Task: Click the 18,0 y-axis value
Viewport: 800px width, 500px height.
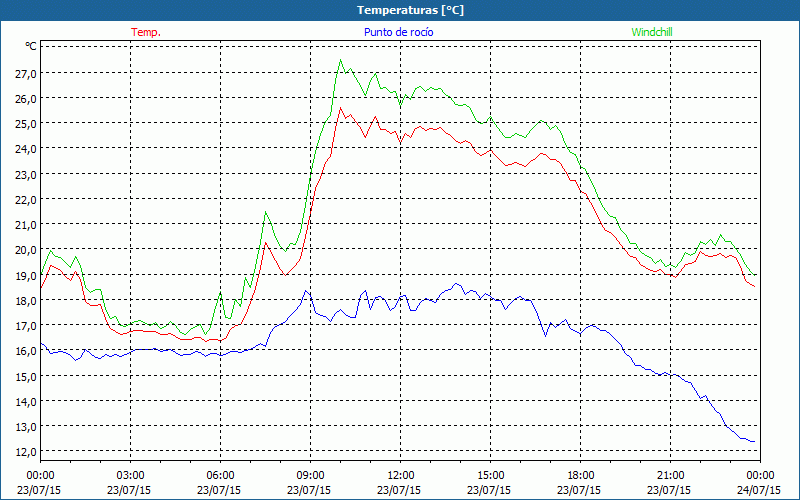Action: (x=26, y=301)
